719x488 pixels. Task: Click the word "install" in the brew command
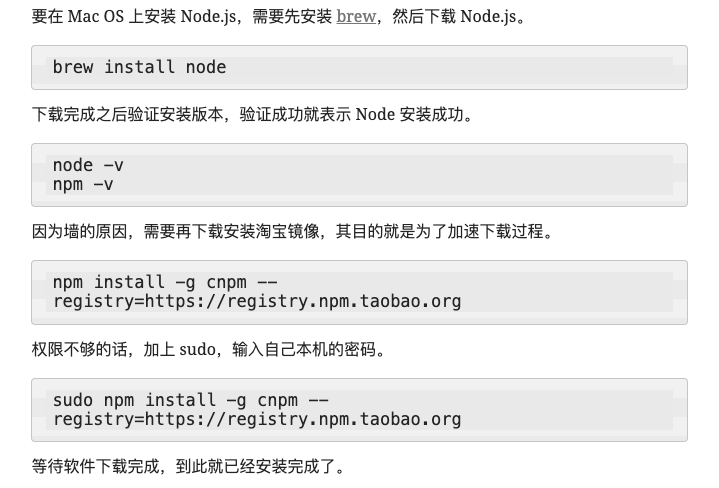139,67
